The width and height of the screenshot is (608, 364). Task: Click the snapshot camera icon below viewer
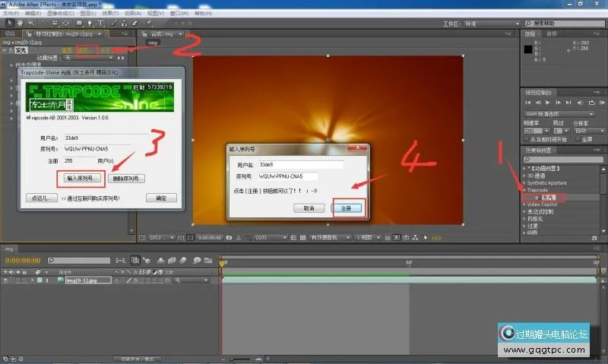coord(230,238)
